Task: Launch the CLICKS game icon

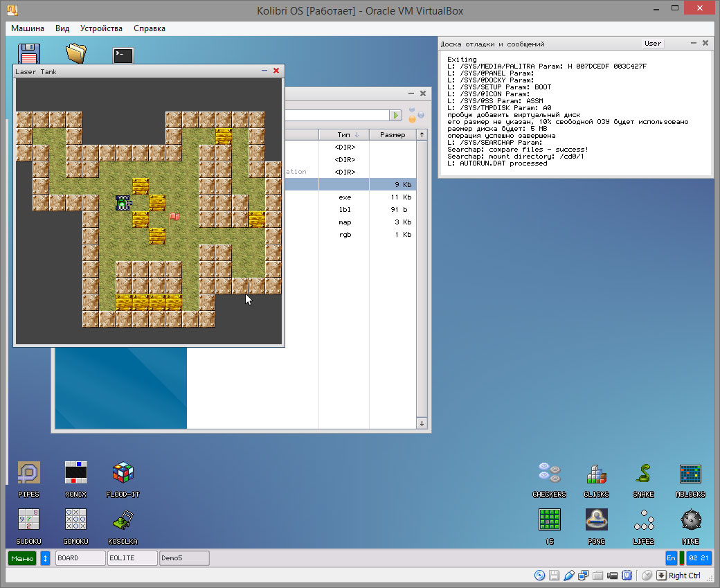Action: click(x=597, y=473)
